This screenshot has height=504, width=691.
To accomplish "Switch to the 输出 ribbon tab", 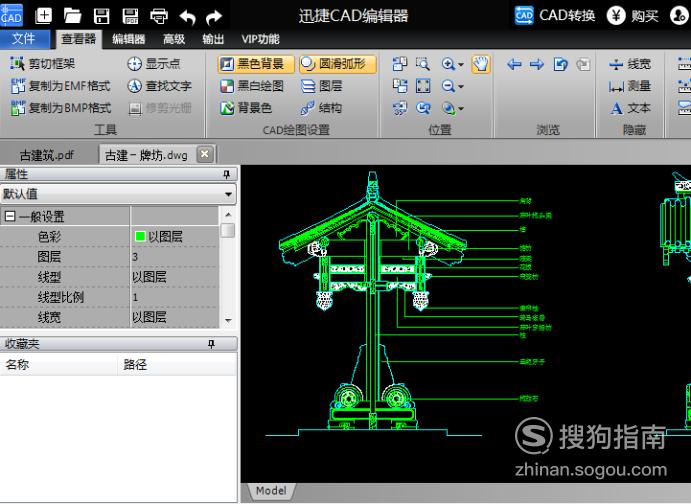I will pos(213,39).
